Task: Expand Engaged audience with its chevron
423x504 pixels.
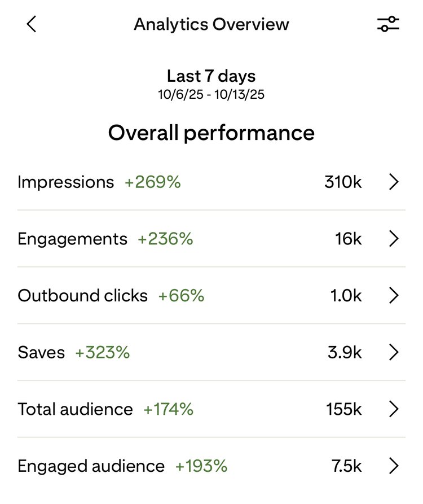Action: click(x=394, y=466)
